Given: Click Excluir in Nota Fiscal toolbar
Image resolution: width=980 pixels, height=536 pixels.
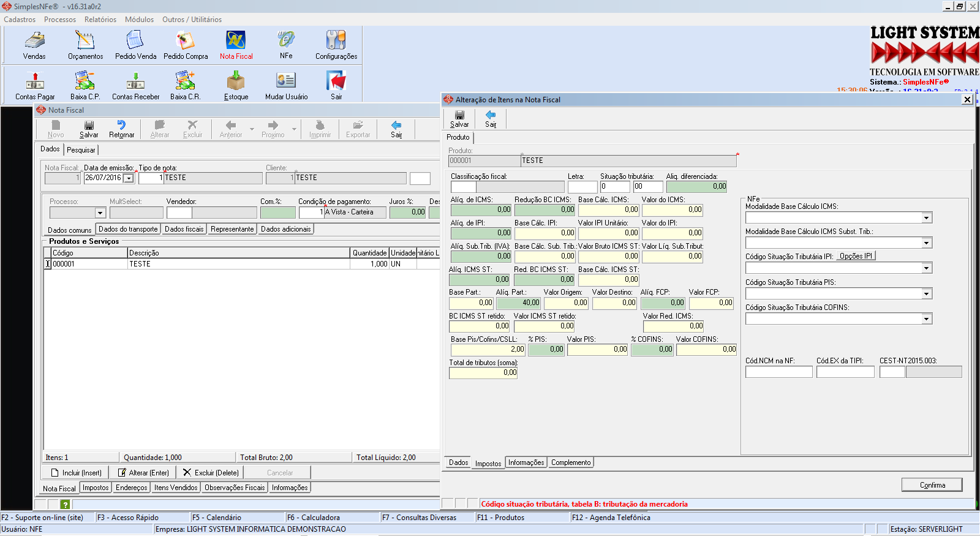Looking at the screenshot, I should point(192,129).
